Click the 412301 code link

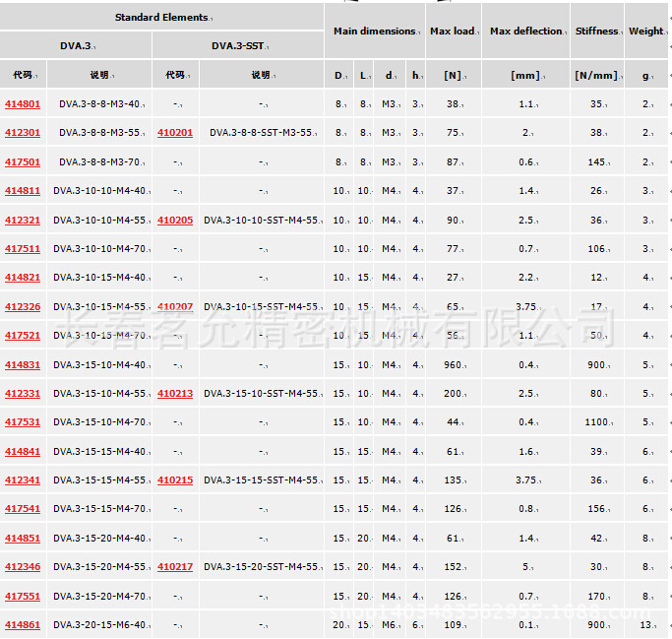[23, 133]
